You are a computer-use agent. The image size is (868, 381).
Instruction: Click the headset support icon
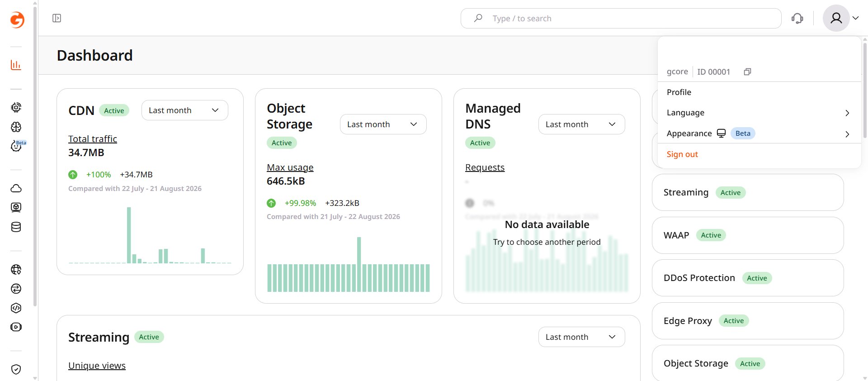(x=797, y=18)
